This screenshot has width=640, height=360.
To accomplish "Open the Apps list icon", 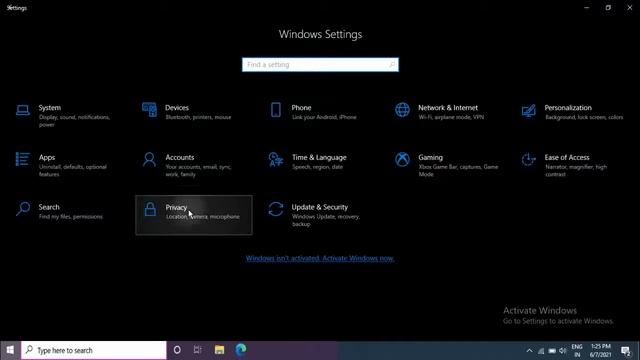I will pos(22,159).
